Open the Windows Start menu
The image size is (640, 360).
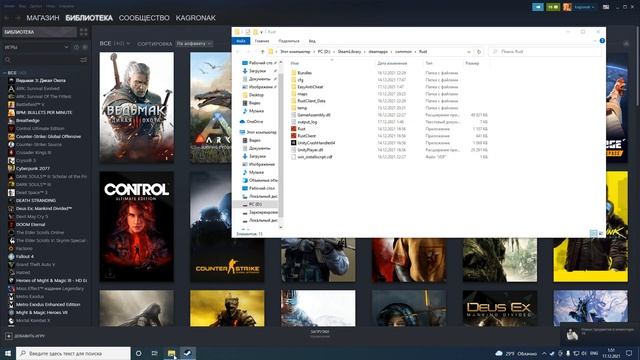[x=8, y=353]
